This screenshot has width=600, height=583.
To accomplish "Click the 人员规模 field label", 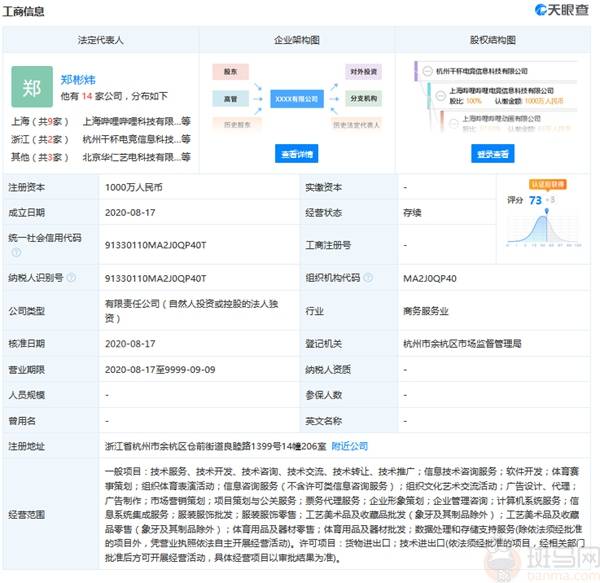I will coord(26,395).
